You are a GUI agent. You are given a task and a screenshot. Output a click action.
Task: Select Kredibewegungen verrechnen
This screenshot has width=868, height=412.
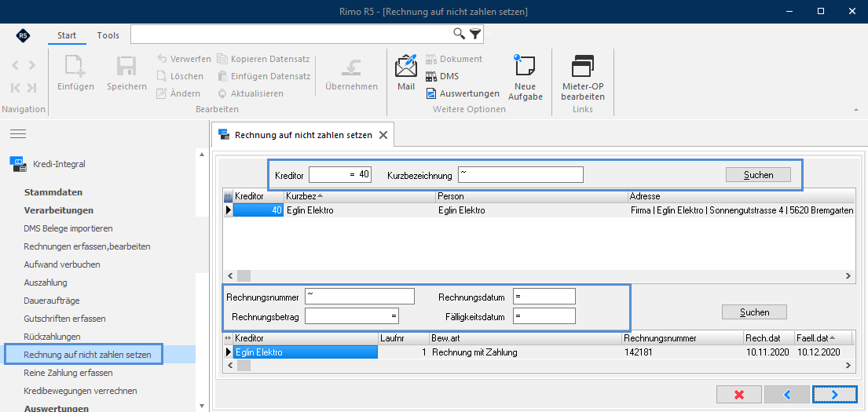click(81, 391)
